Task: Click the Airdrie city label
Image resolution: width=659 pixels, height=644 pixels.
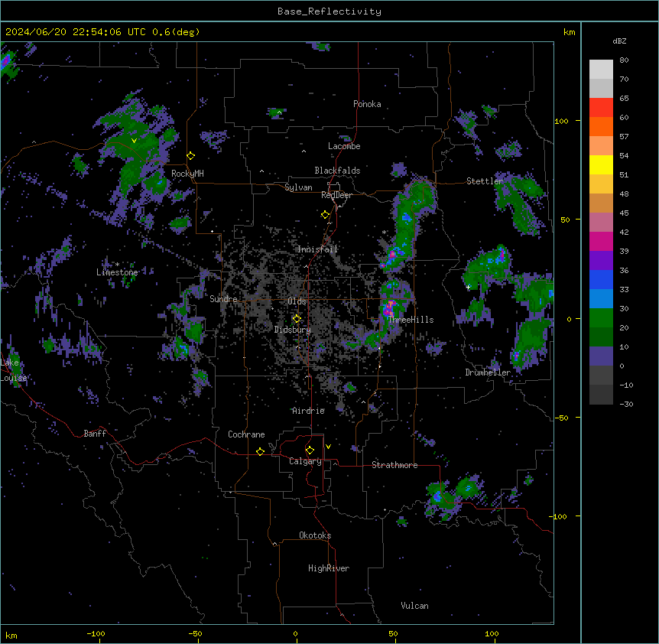Action: click(309, 411)
